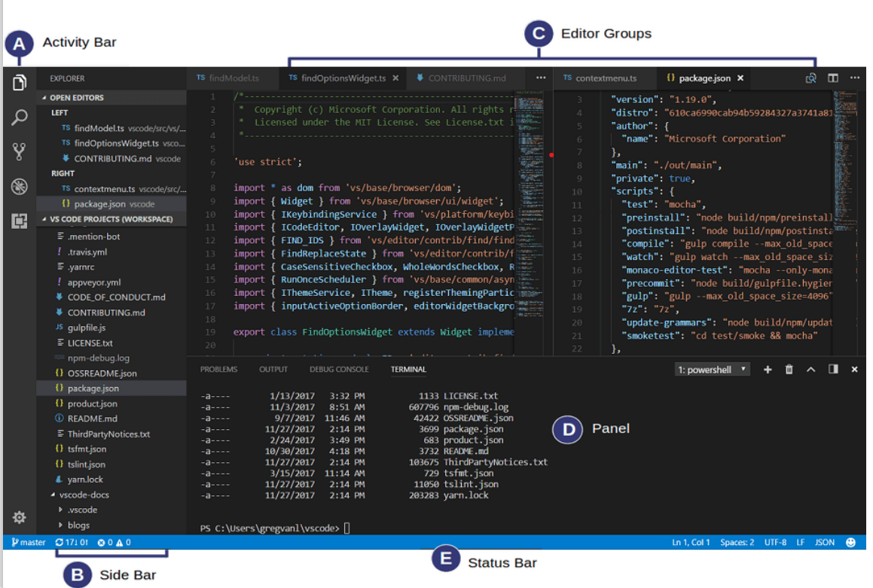The image size is (873, 588).
Task: Open npm-debug.log in the explorer
Action: tap(111, 358)
